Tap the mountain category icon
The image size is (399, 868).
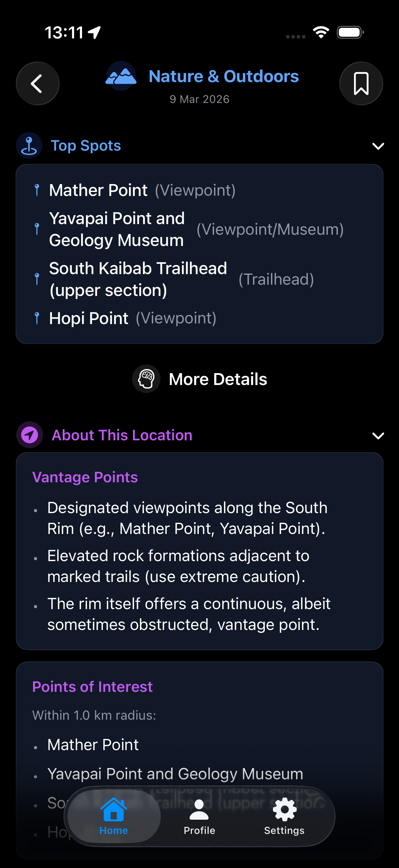click(x=121, y=76)
